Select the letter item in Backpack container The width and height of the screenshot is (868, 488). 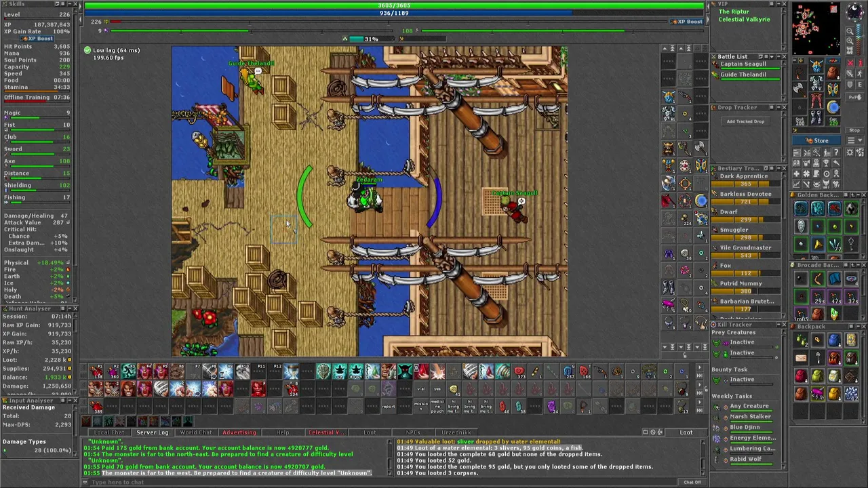click(x=801, y=358)
